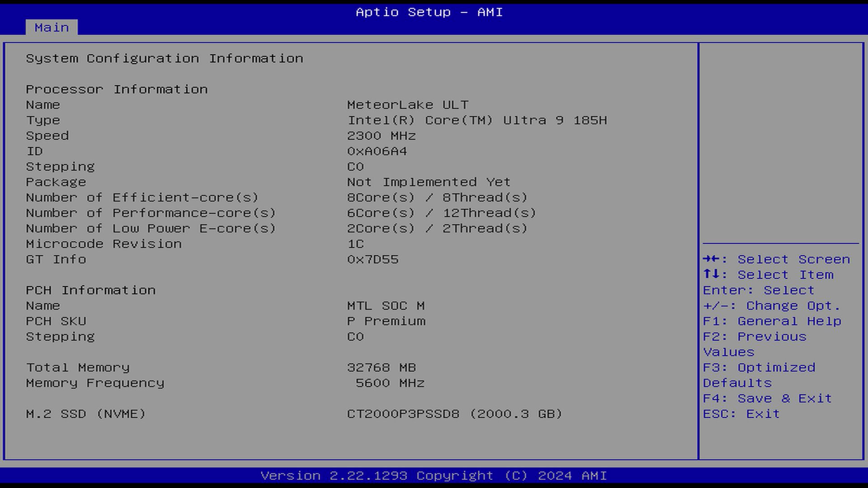Screen dimensions: 868x488
Task: Click the Memory Frequency label
Action: click(95, 383)
